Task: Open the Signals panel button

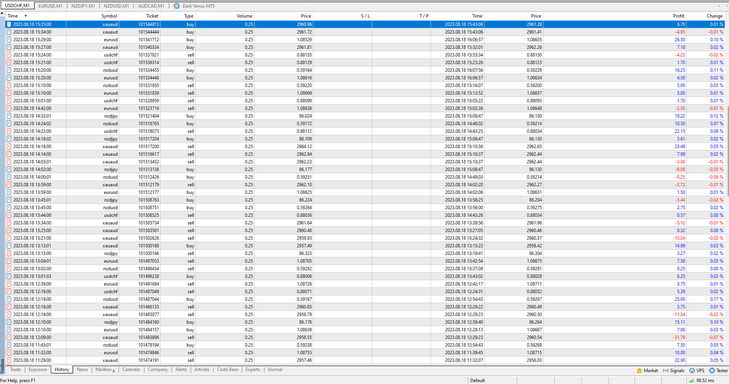Action: (673, 371)
